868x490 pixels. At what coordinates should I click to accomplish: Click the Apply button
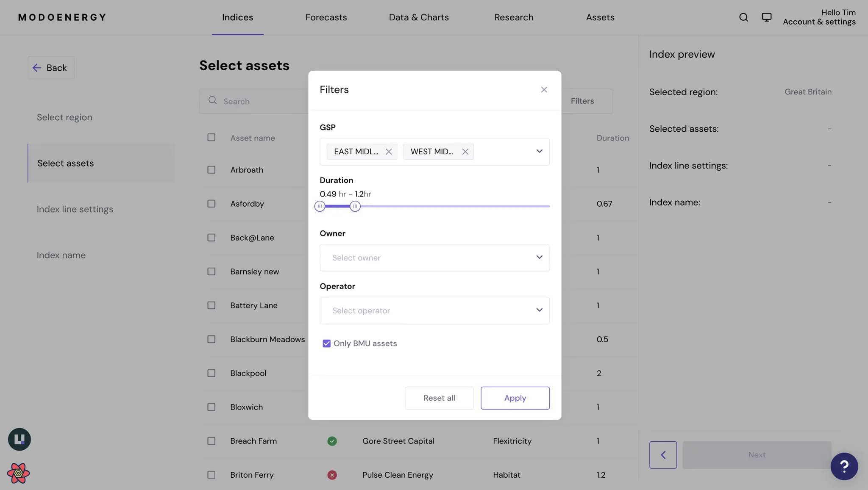(x=515, y=398)
